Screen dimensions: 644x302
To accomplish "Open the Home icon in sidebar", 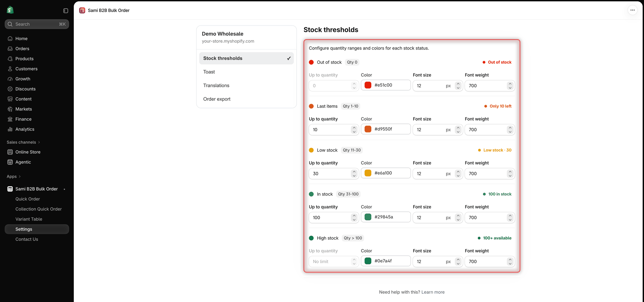I will (10, 39).
